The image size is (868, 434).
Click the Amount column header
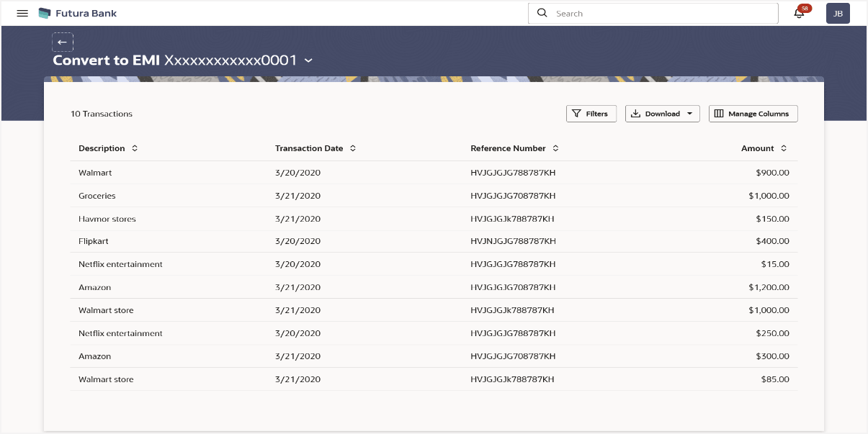click(x=758, y=148)
